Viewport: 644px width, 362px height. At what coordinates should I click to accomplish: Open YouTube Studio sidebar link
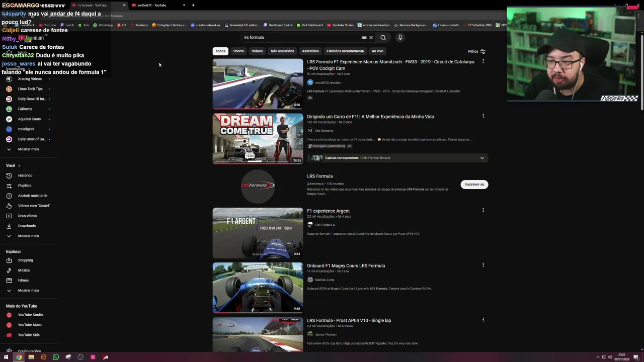(x=30, y=315)
